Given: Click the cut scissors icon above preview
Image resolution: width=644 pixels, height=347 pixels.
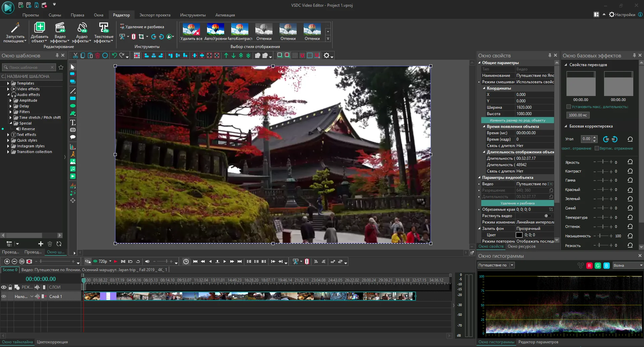Looking at the screenshot, I should [x=76, y=56].
